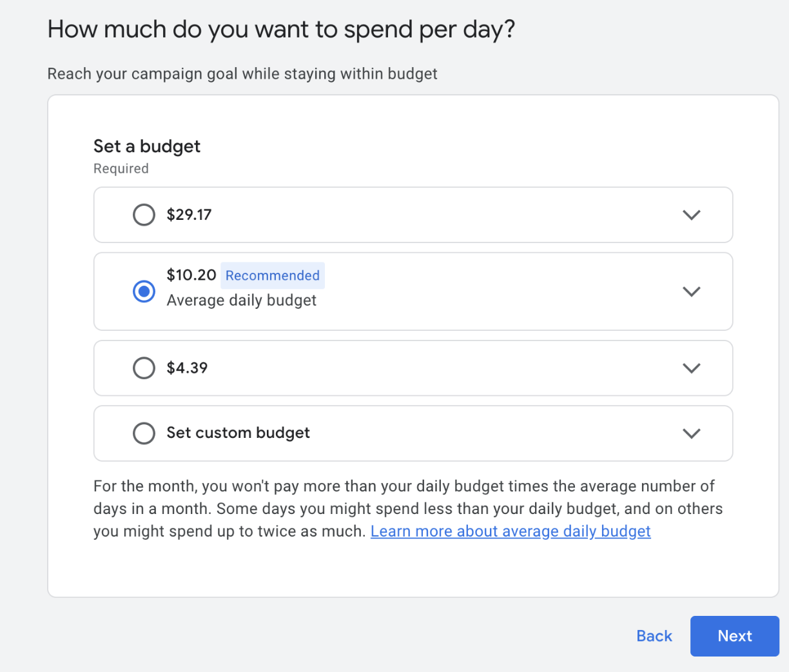
Task: Click the spend per day page title
Action: [x=281, y=30]
